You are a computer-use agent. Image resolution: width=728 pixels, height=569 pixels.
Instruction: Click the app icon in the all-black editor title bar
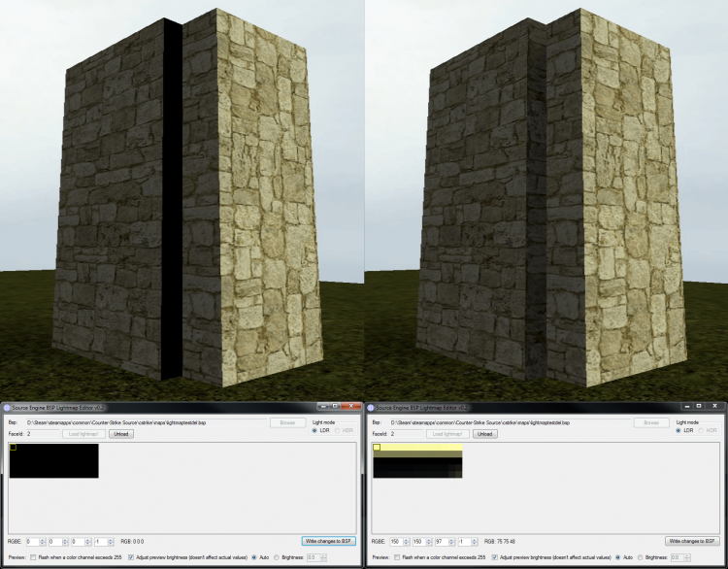pos(6,407)
